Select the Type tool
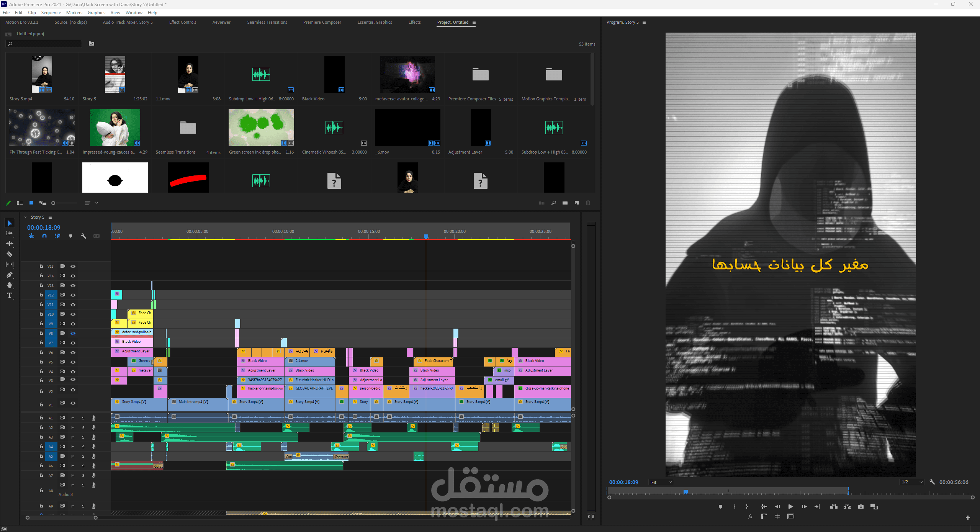The image size is (980, 532). tap(10, 296)
